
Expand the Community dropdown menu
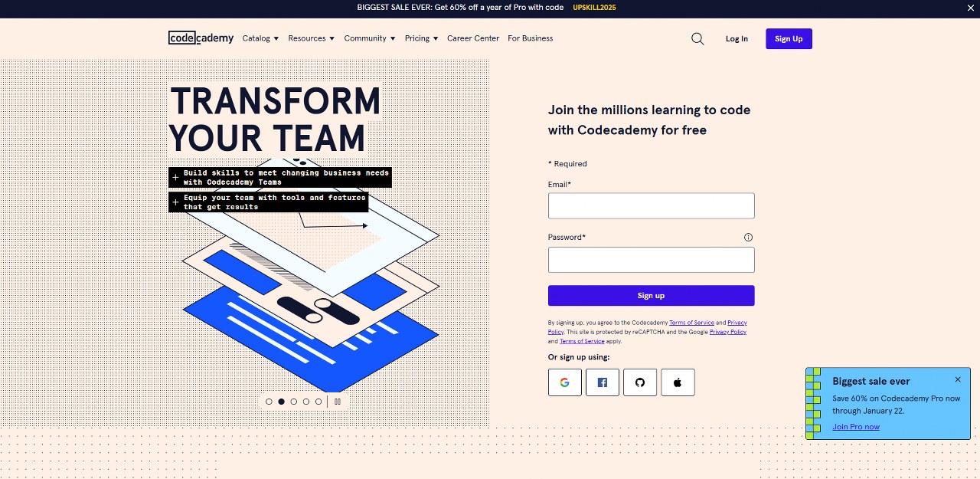pyautogui.click(x=370, y=38)
